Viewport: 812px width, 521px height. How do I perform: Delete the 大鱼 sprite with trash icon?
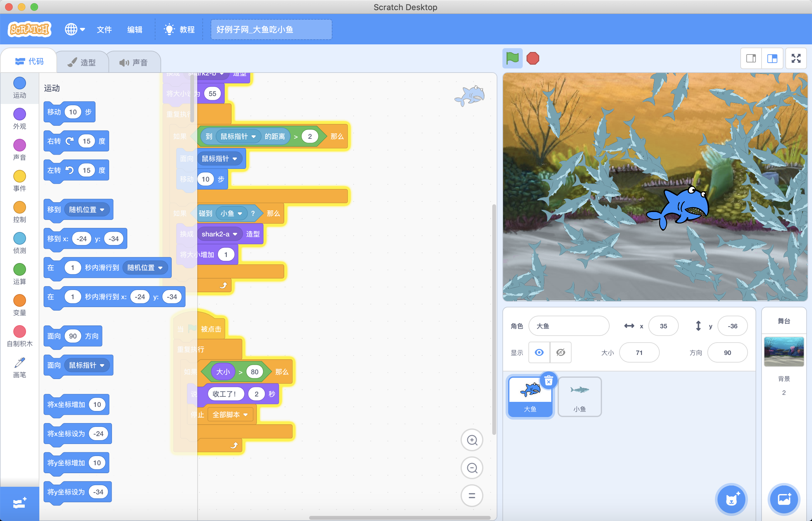(548, 381)
